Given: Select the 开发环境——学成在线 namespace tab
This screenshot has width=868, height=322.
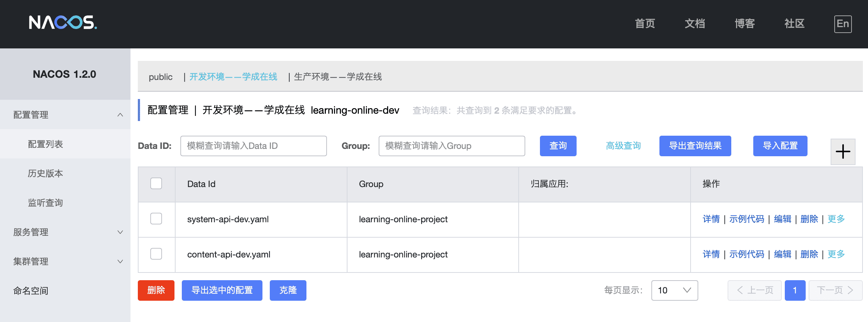Looking at the screenshot, I should click(x=233, y=77).
